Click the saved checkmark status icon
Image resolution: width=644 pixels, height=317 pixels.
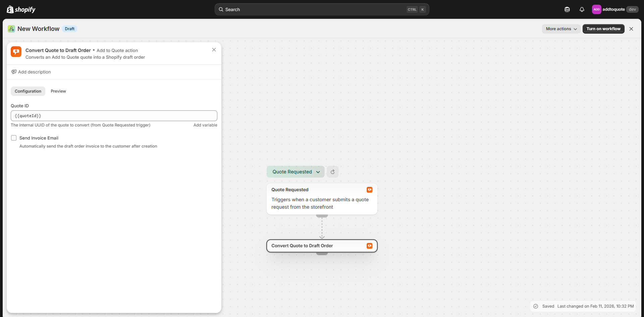click(536, 306)
